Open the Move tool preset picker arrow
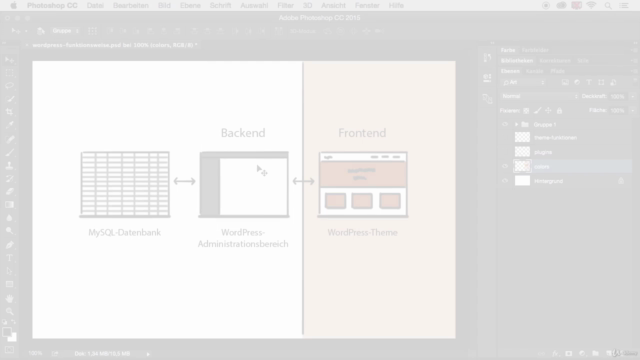Image resolution: width=640 pixels, height=360 pixels. 26,31
